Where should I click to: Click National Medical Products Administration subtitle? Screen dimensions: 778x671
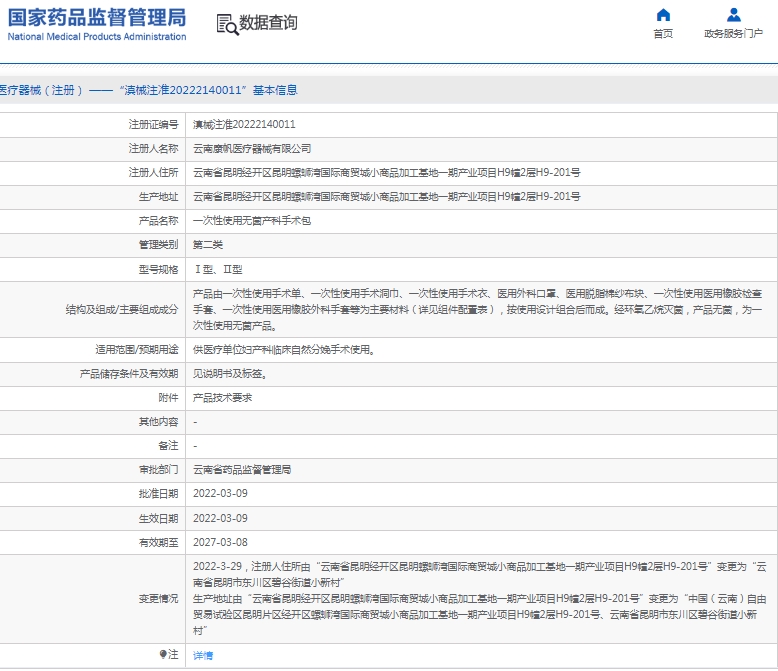pyautogui.click(x=97, y=37)
